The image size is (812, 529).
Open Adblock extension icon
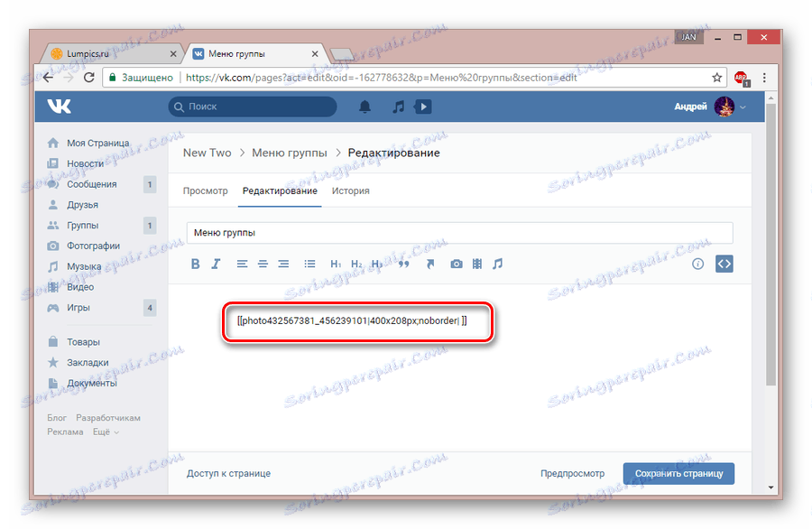pyautogui.click(x=741, y=78)
